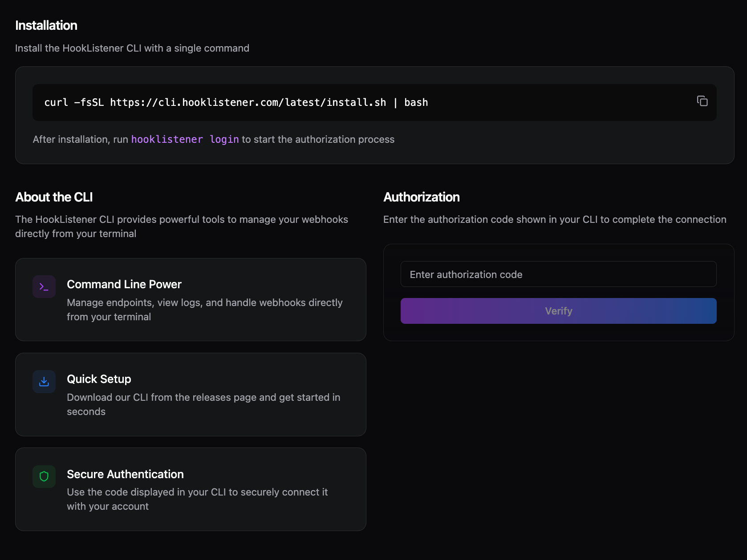Click the terminal prompt icon
747x560 pixels.
[x=44, y=286]
